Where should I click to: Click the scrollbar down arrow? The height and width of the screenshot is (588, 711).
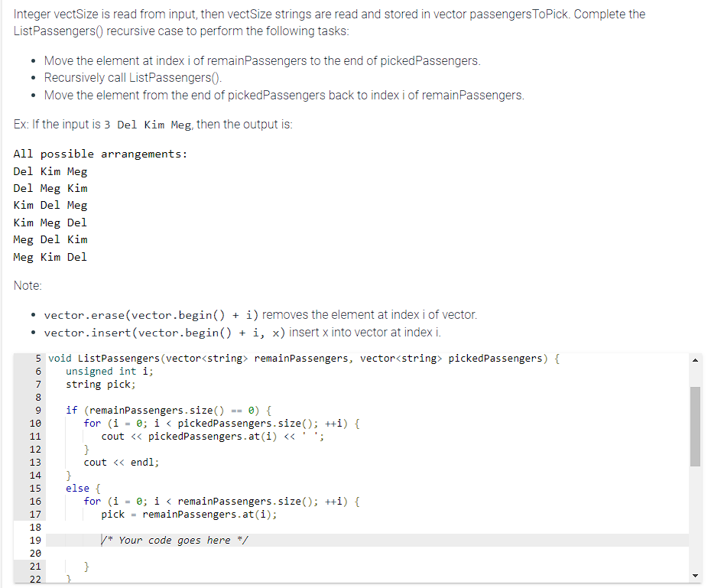click(695, 575)
